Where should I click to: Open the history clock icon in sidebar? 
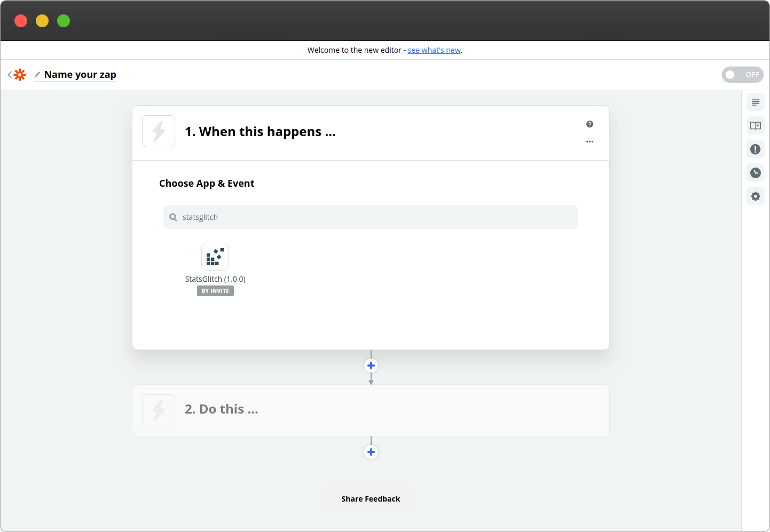756,173
